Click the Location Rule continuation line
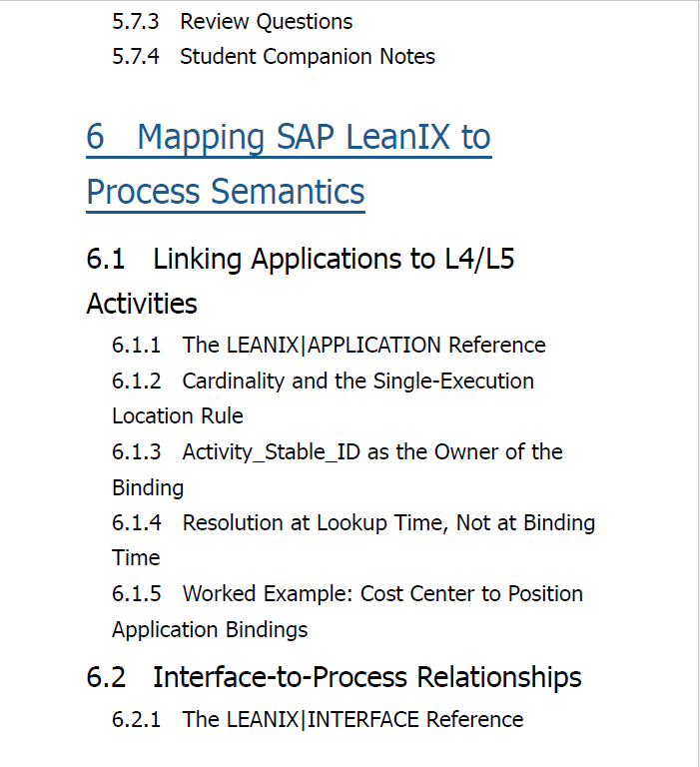The image size is (700, 767). point(178,416)
